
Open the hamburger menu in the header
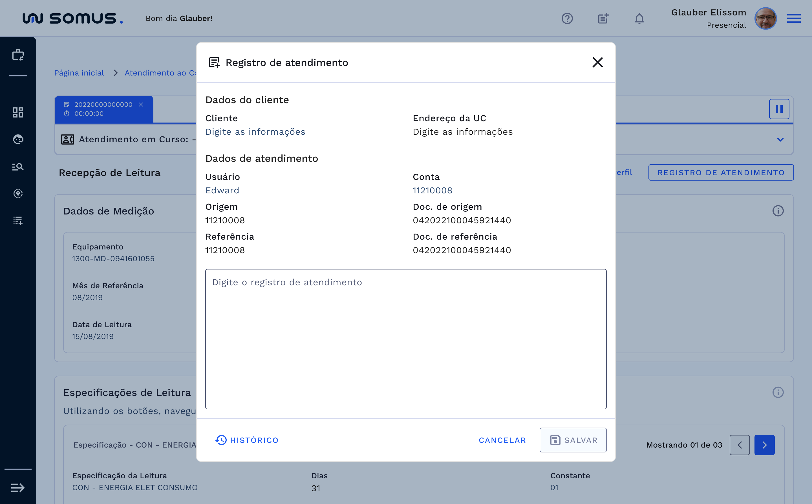[794, 18]
